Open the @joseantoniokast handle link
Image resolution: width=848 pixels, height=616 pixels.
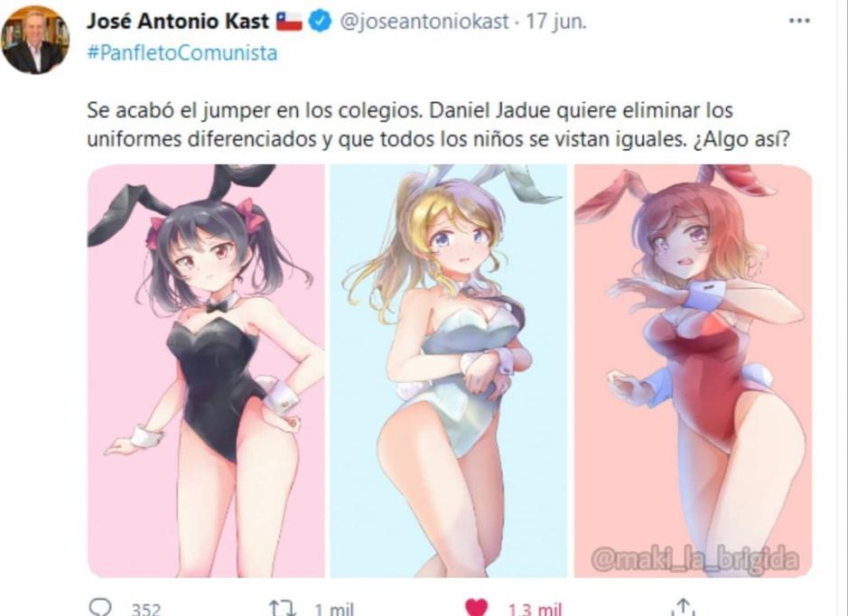coord(424,22)
